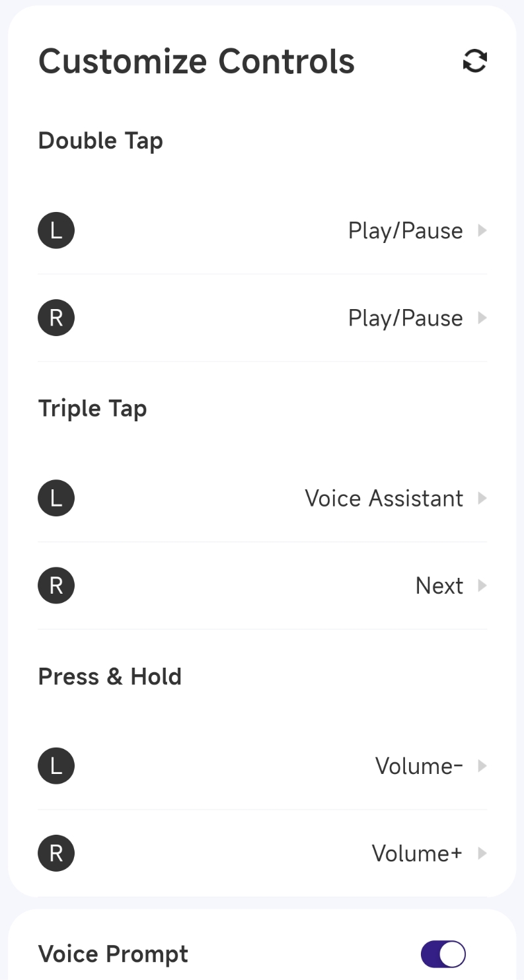The height and width of the screenshot is (980, 524).
Task: Expand left Double Tap Play/Pause arrow
Action: 482,230
